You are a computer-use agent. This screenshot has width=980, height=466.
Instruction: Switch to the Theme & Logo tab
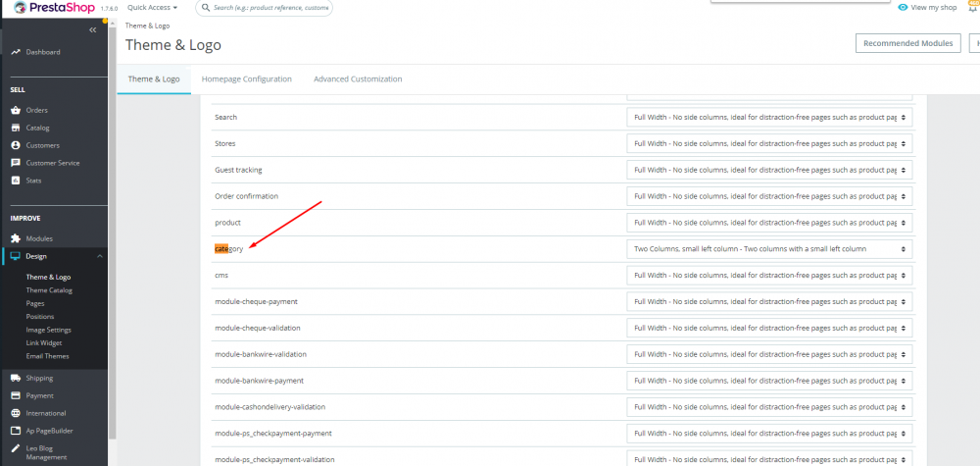click(154, 79)
